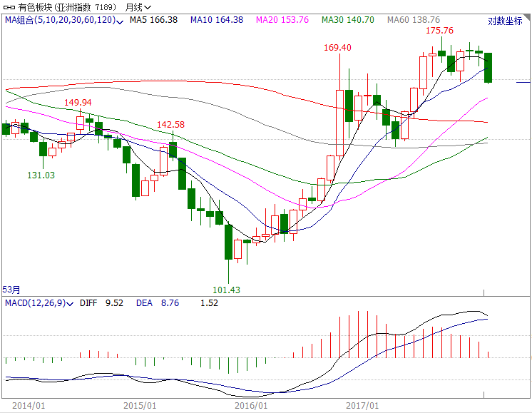532x413 pixels.
Task: Select the MA10 164.38 value label
Action: (217, 20)
